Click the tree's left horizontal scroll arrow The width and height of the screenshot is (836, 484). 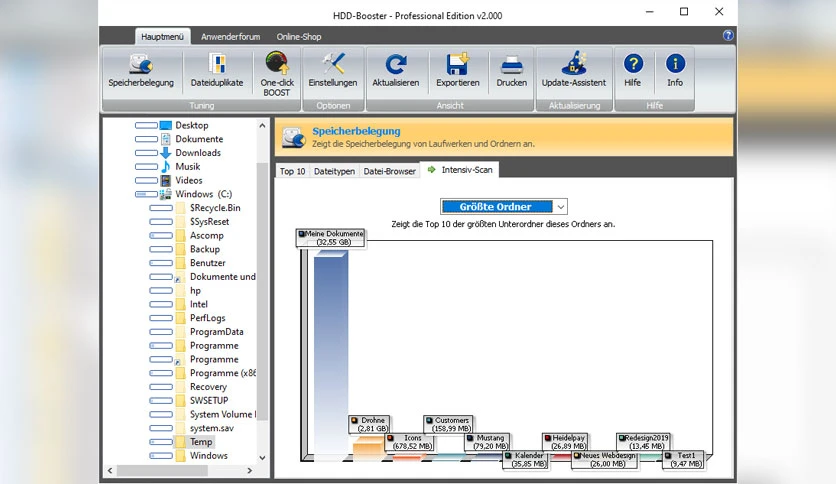click(x=110, y=471)
